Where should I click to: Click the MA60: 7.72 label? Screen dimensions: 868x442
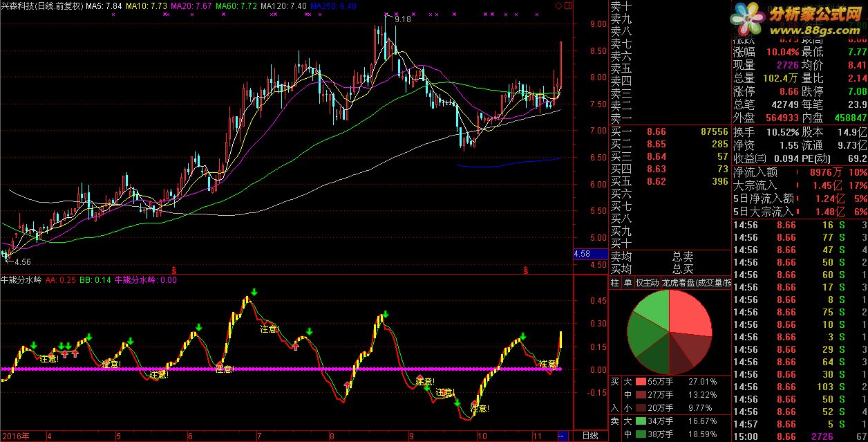tap(238, 6)
